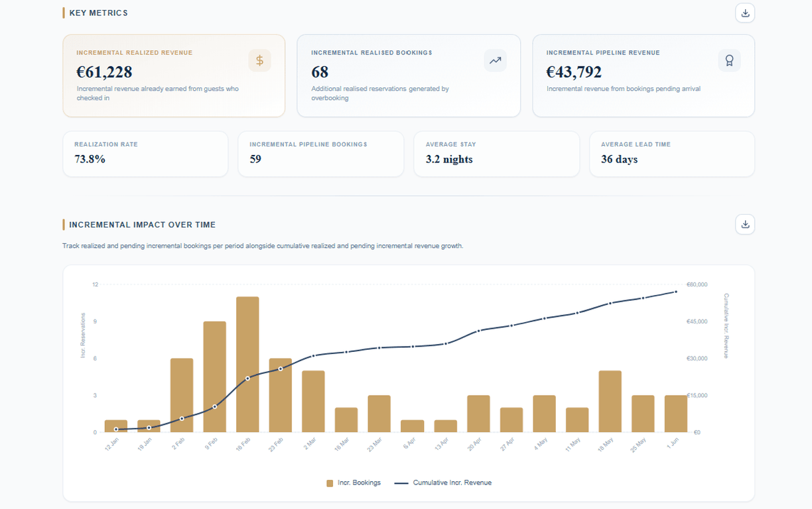Toggle the Incr. Bookings legend swatch
Screen dimensions: 812x509
330,483
